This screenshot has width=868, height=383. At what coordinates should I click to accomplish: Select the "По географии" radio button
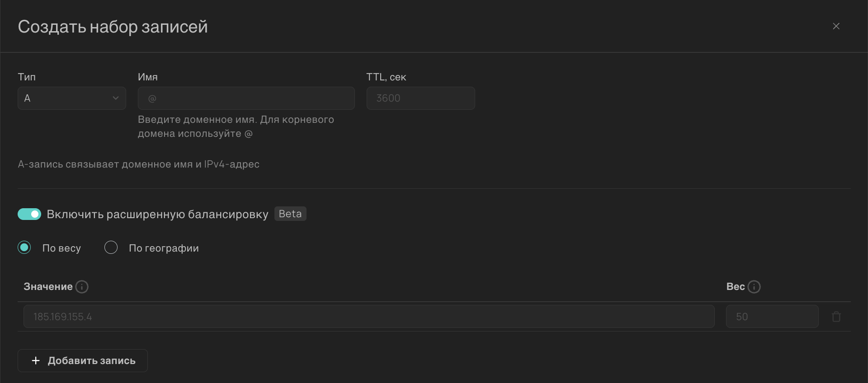coord(111,248)
